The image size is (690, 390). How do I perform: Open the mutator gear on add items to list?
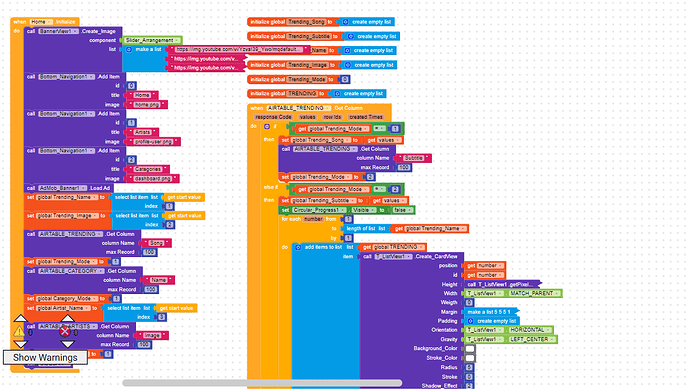298,247
